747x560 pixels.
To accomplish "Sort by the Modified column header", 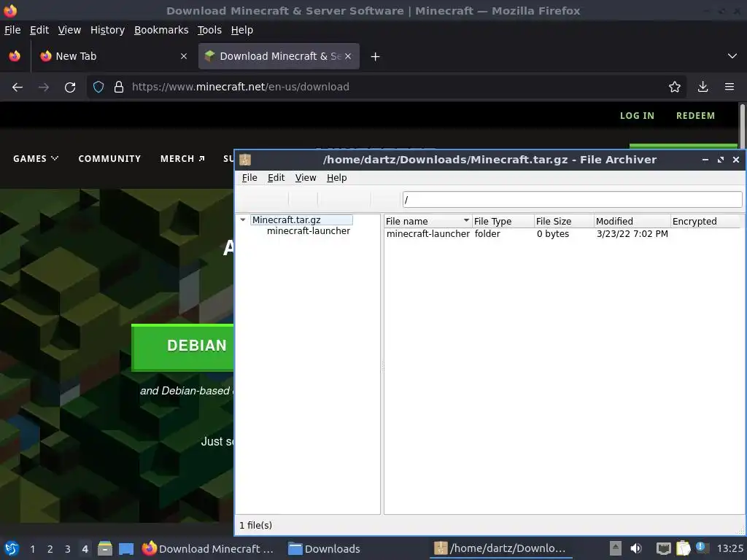I will tap(632, 221).
